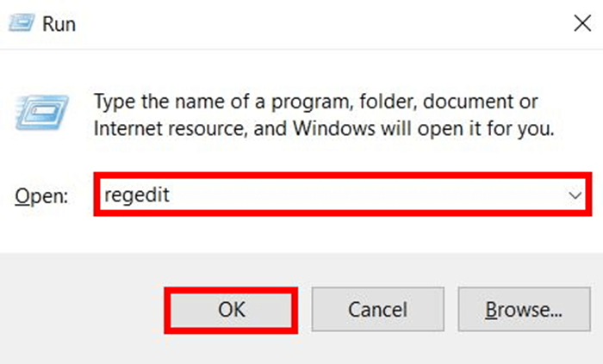Screen dimensions: 603x364
Task: Click the empty title bar area
Action: click(x=301, y=24)
